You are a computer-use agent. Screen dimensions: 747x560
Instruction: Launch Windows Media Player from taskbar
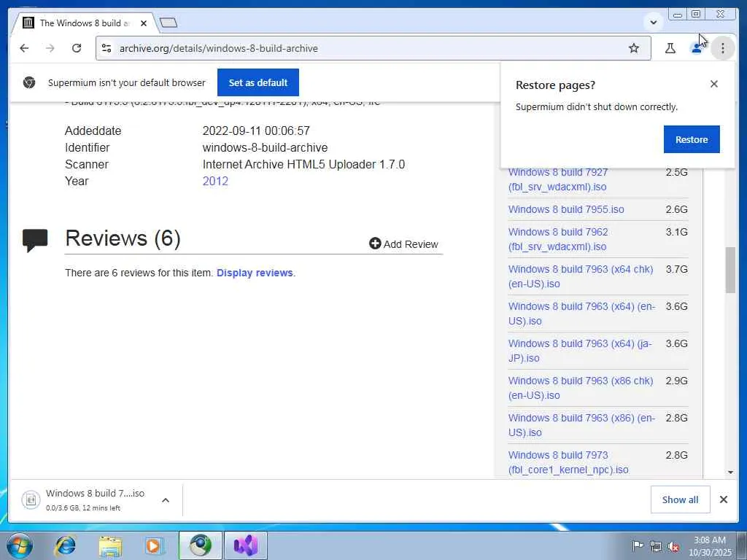(x=153, y=545)
